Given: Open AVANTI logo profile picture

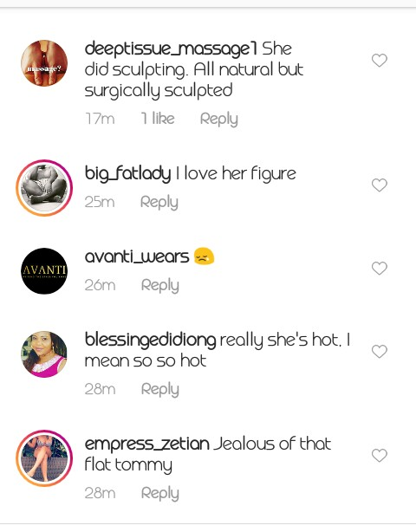Looking at the screenshot, I should pyautogui.click(x=44, y=270).
